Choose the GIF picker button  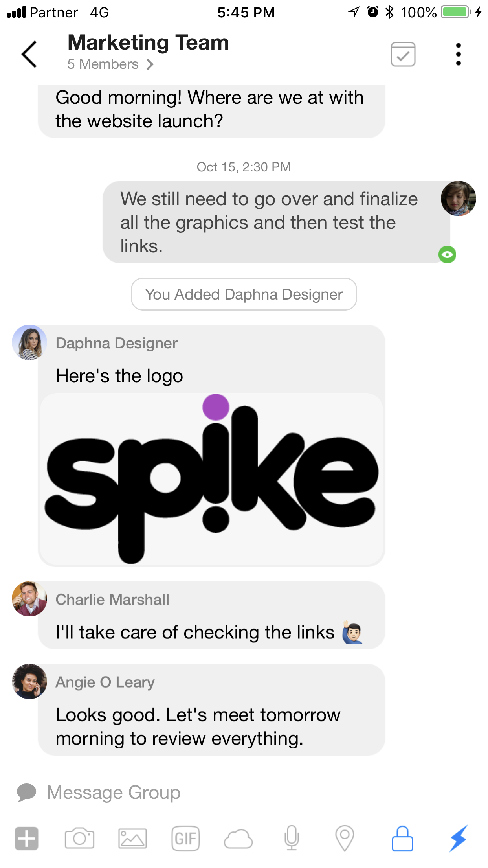click(x=185, y=839)
